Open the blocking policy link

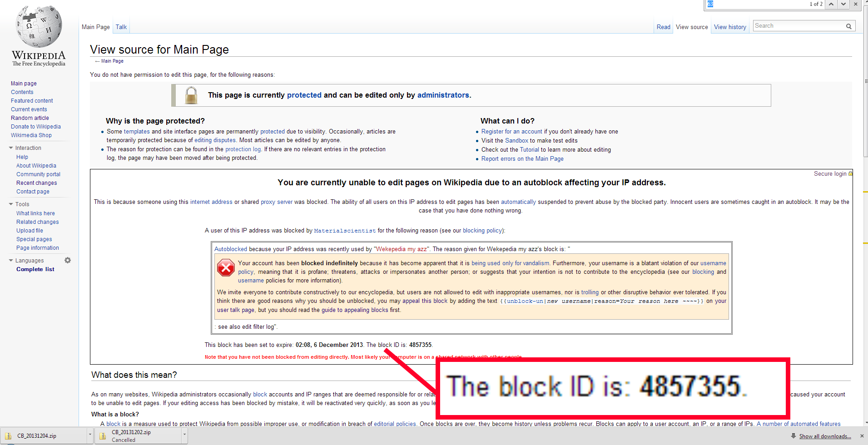482,231
